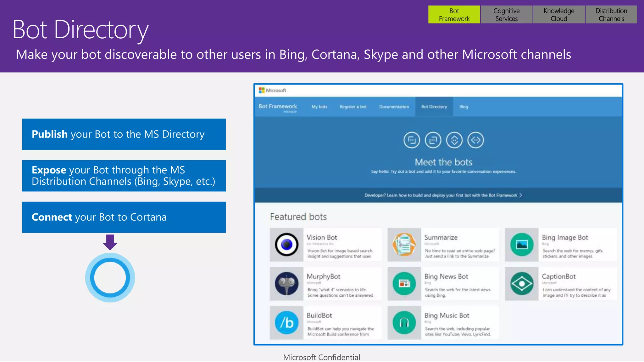The width and height of the screenshot is (644, 362).
Task: Click the Bing News Bot icon
Action: tap(404, 284)
